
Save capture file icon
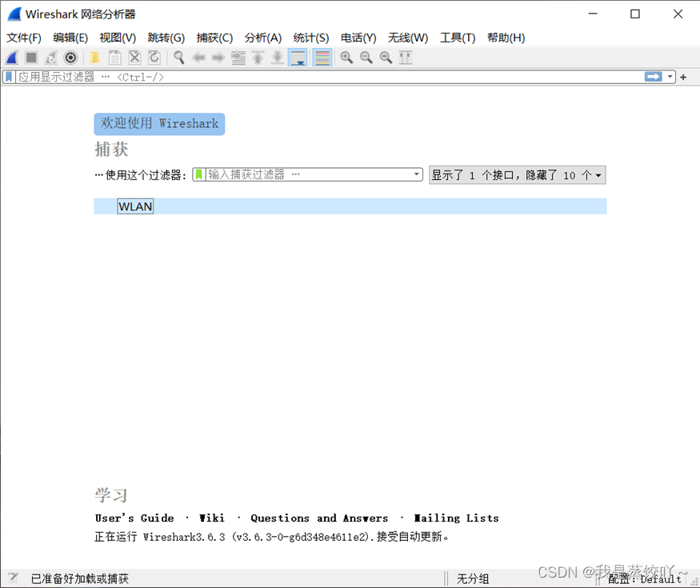[x=114, y=58]
